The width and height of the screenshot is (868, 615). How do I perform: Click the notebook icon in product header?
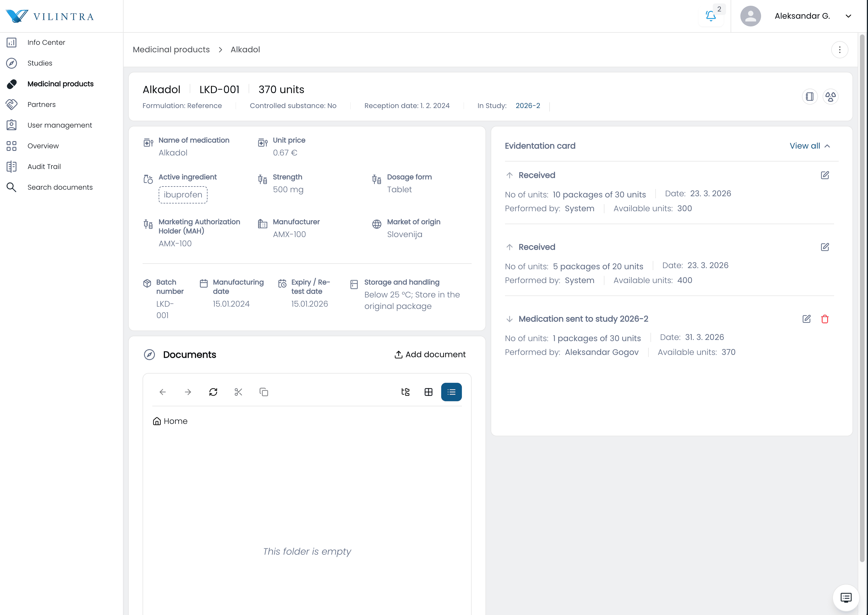click(810, 97)
